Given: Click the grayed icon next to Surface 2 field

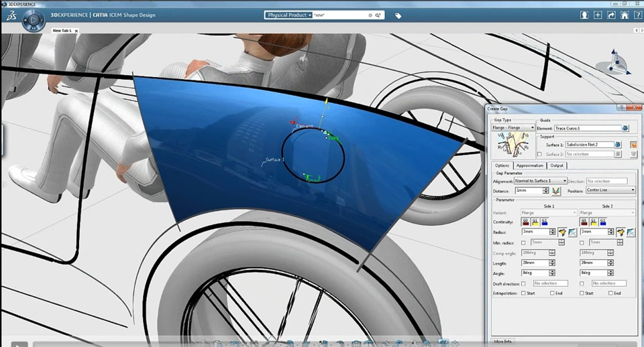Looking at the screenshot, I should click(618, 154).
